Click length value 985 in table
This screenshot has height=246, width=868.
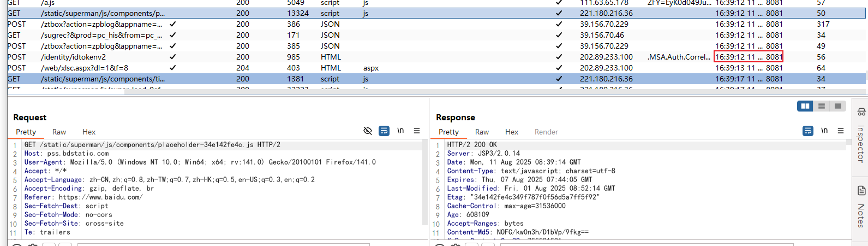click(x=294, y=57)
